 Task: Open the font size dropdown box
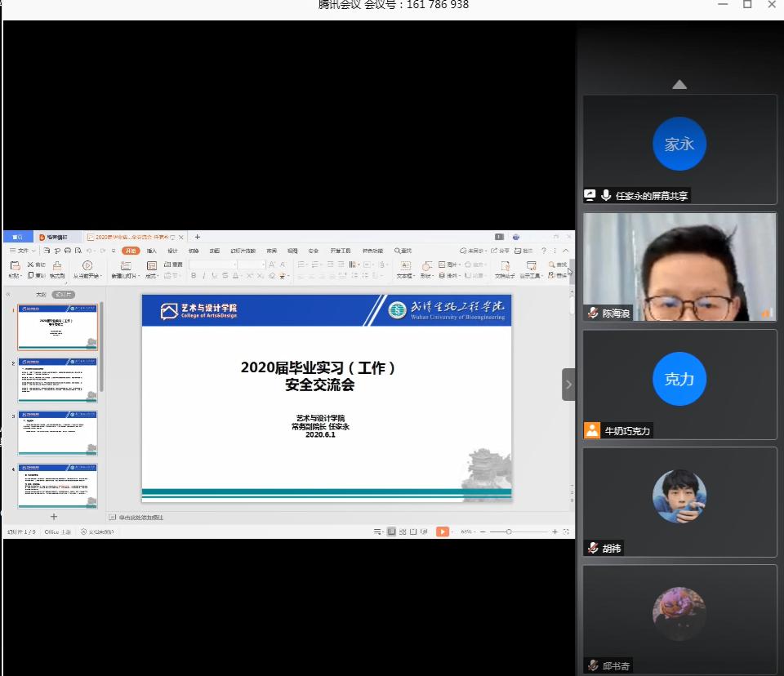251,265
